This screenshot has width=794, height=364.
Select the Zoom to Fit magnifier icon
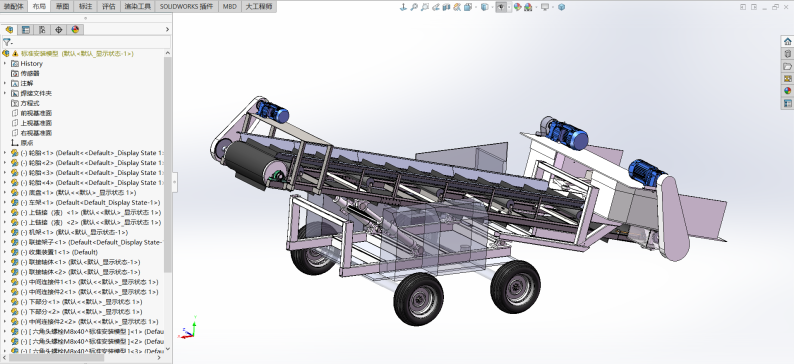(414, 7)
